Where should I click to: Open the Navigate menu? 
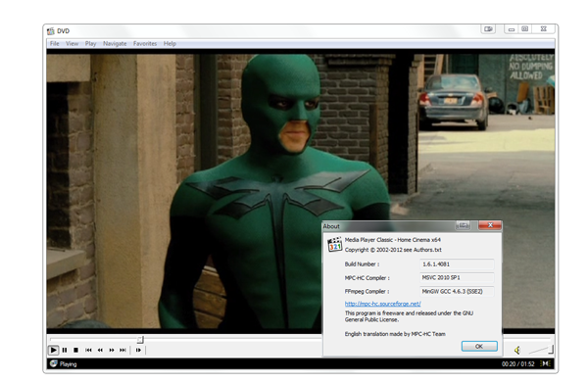(x=115, y=43)
